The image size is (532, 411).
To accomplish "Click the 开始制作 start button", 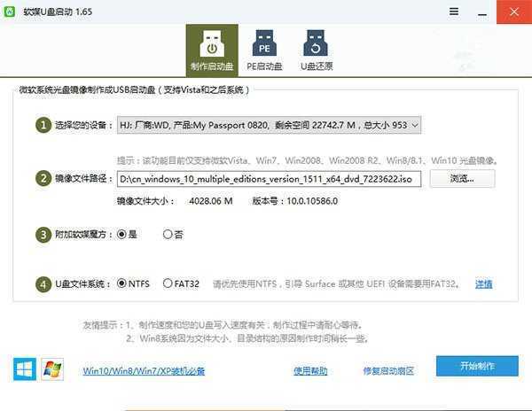I will click(477, 366).
